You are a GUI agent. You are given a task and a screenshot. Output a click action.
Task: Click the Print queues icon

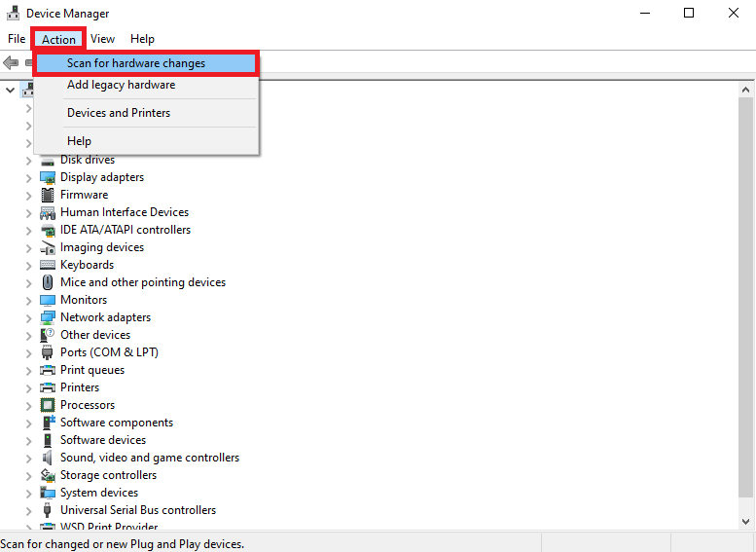coord(48,370)
